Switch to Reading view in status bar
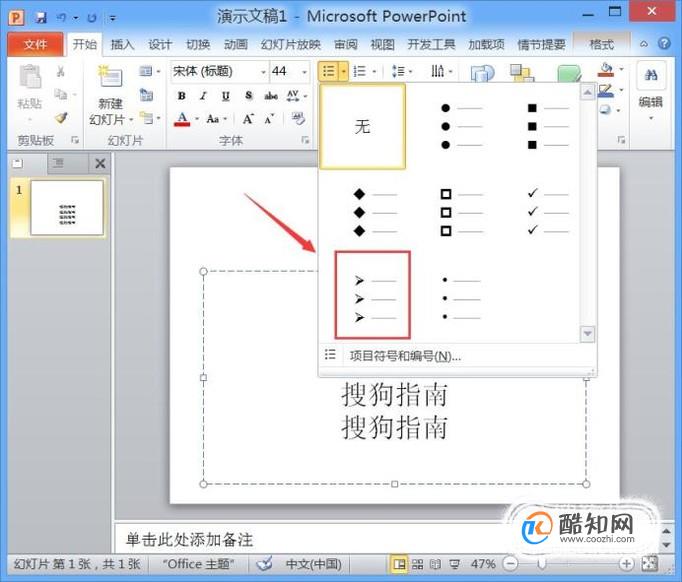The height and width of the screenshot is (582, 682). (435, 564)
